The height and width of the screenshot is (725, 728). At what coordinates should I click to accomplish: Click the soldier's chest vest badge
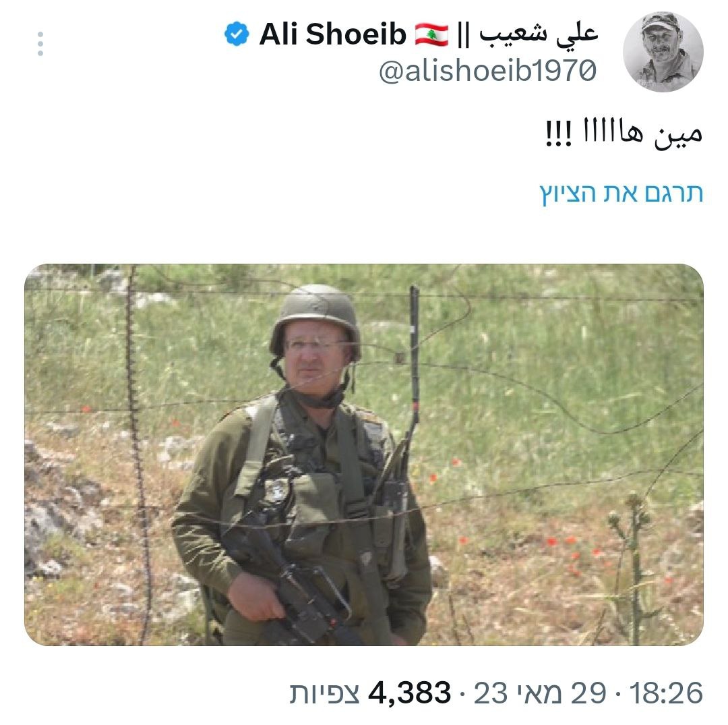click(x=277, y=490)
